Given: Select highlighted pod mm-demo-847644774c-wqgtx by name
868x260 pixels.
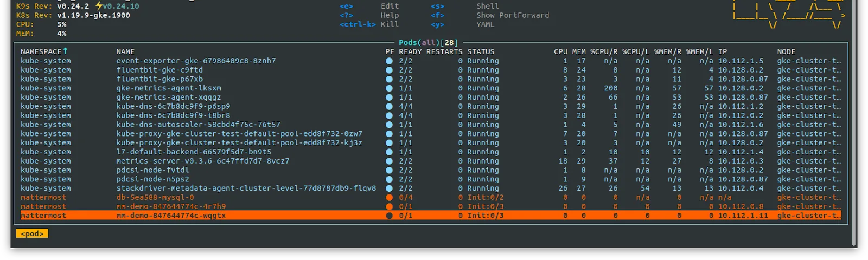Looking at the screenshot, I should click(x=171, y=216).
